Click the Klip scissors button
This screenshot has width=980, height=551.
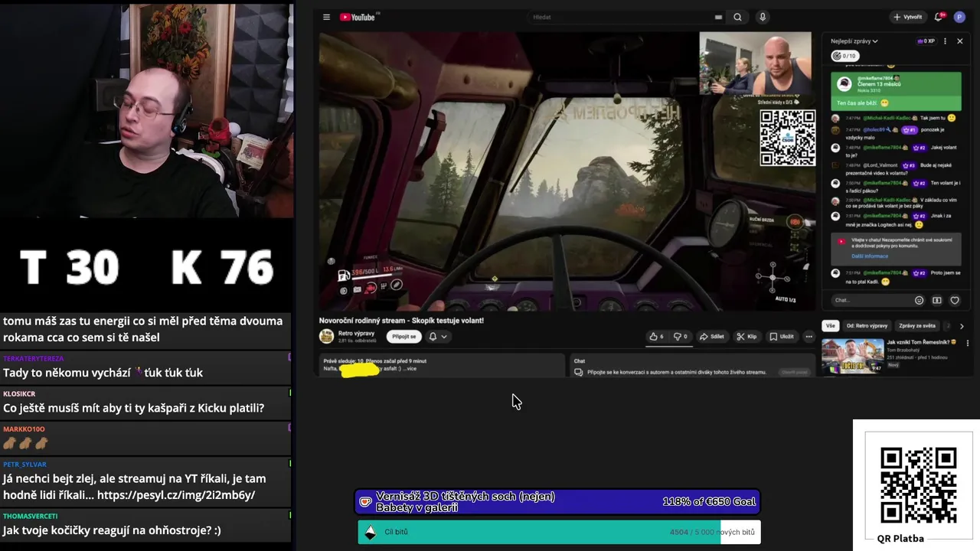click(746, 336)
